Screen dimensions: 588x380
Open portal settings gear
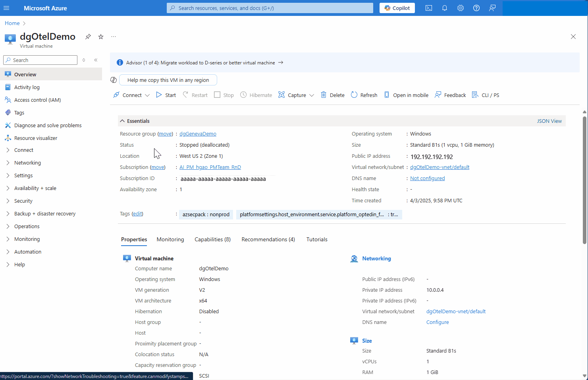(461, 8)
